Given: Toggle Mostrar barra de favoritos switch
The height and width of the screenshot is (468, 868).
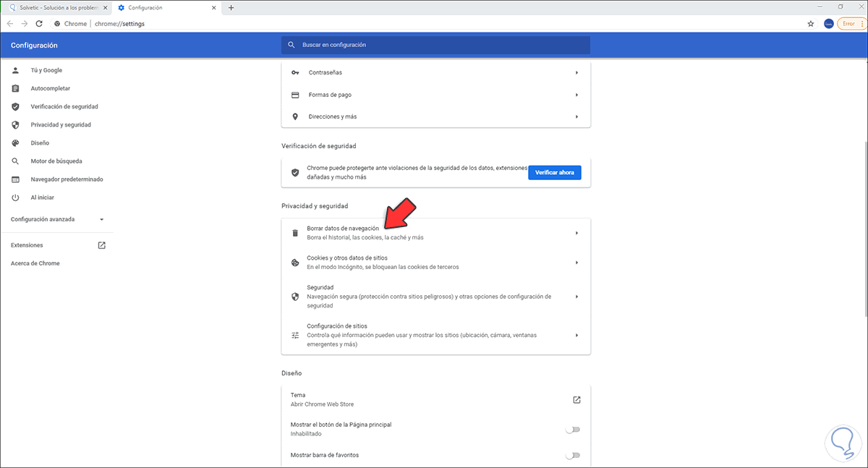Looking at the screenshot, I should point(572,455).
